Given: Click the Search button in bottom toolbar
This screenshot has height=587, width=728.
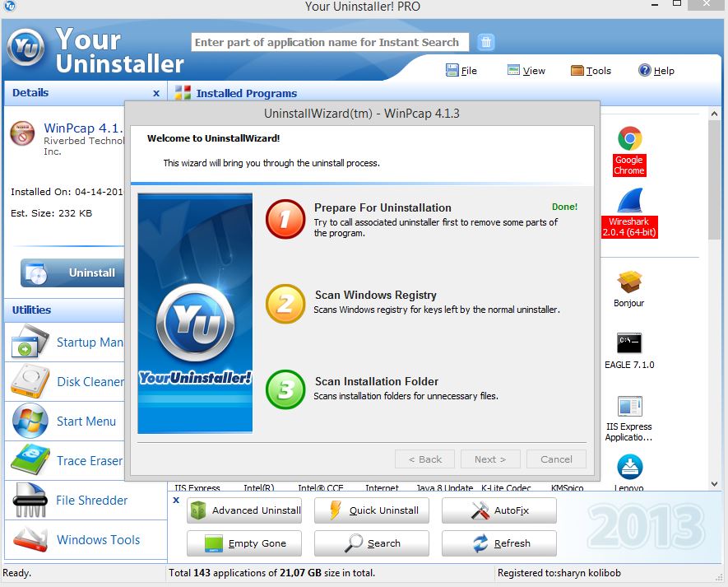Looking at the screenshot, I should click(x=372, y=543).
